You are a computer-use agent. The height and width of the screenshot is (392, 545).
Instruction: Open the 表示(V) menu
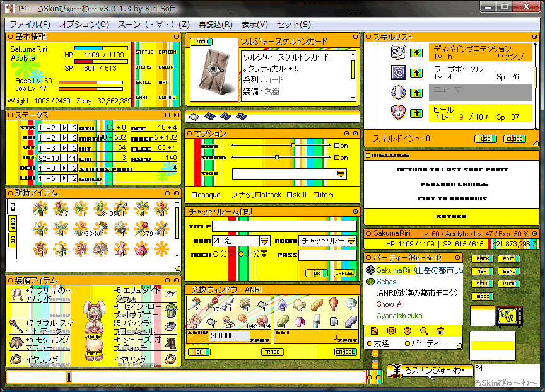click(255, 25)
